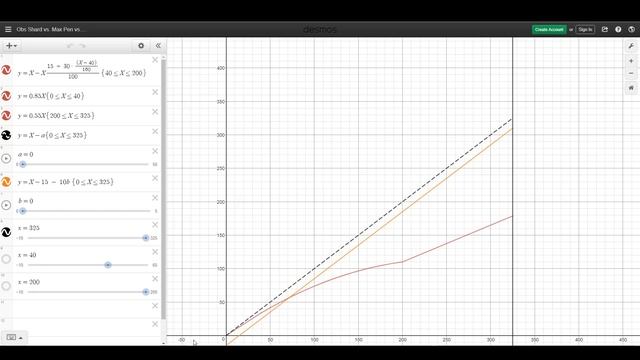The height and width of the screenshot is (360, 640).
Task: Show the hidden x = 200 line
Action: point(6,286)
